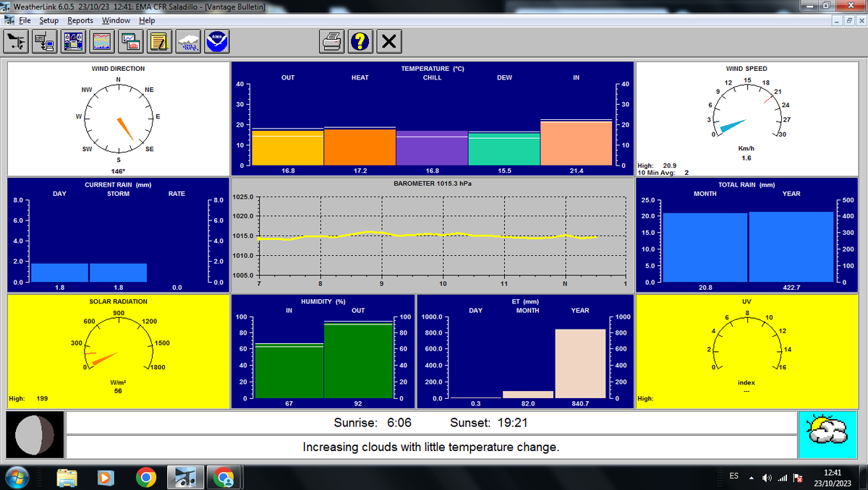
Task: Click the network signal tray icon
Action: coord(783,478)
